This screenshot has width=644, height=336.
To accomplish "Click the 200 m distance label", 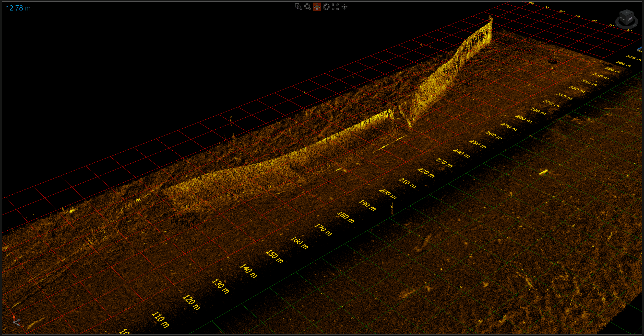I will pos(388,194).
